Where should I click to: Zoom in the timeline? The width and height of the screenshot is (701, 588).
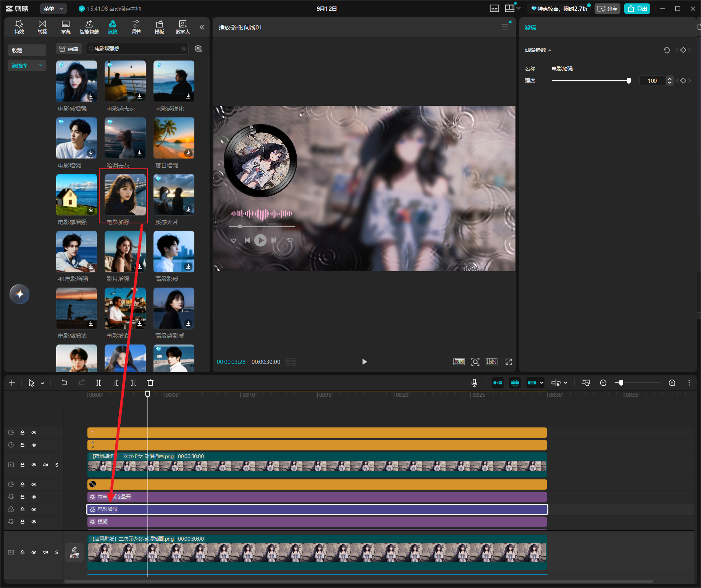click(x=672, y=383)
